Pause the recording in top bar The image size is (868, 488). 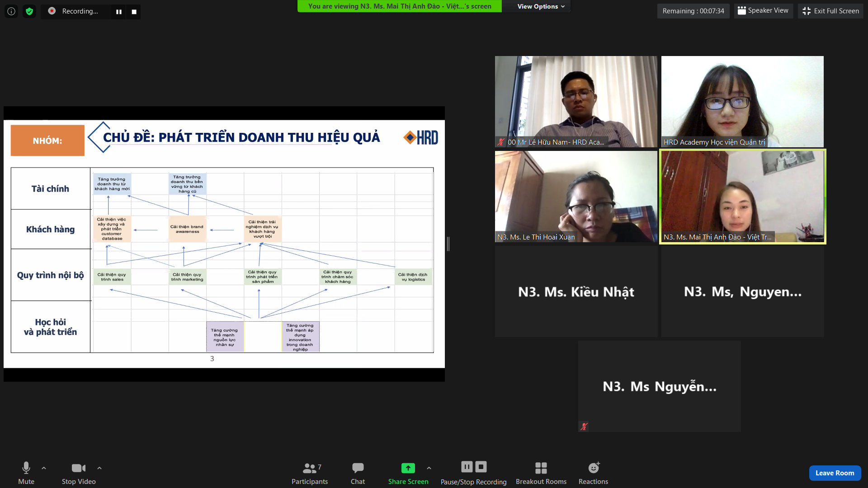coord(119,12)
